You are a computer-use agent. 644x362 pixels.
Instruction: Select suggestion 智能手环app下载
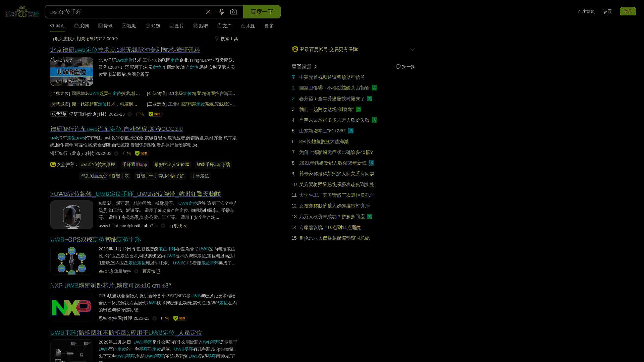tap(213, 165)
